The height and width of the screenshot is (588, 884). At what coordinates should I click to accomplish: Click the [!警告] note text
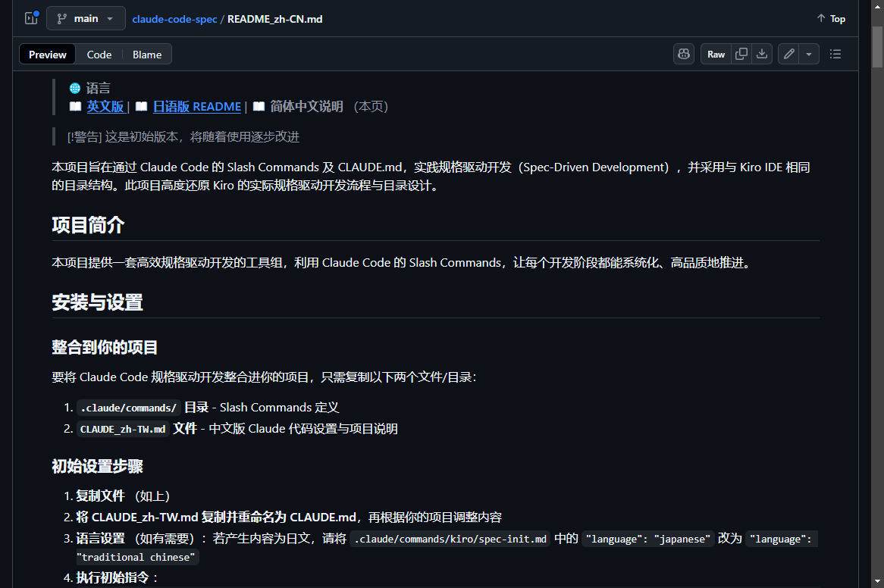(183, 137)
